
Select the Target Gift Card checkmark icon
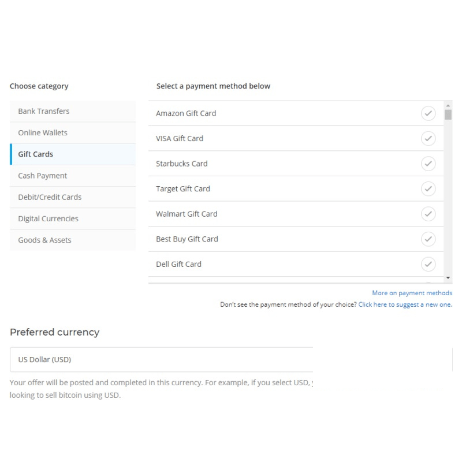point(428,189)
